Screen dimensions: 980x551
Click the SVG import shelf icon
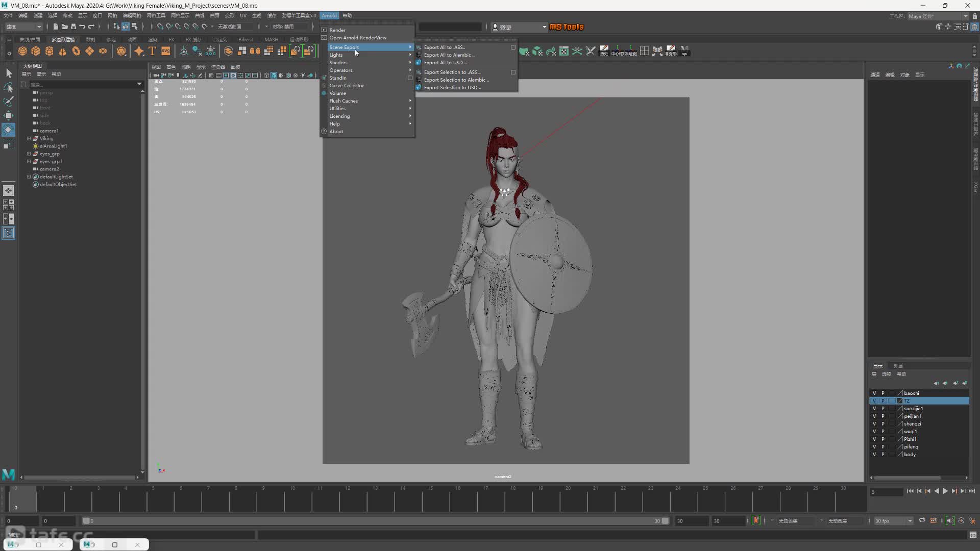[x=165, y=51]
